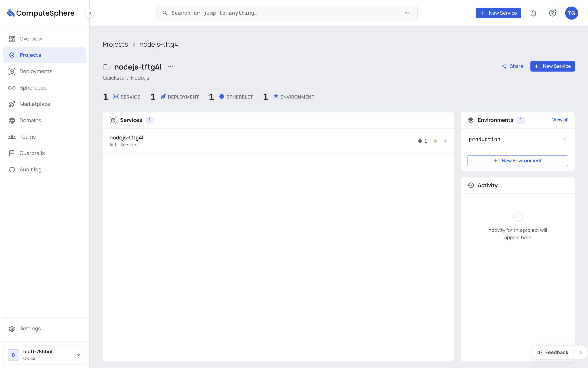588x368 pixels.
Task: Open Sphereops in the sidebar
Action: tap(45, 88)
